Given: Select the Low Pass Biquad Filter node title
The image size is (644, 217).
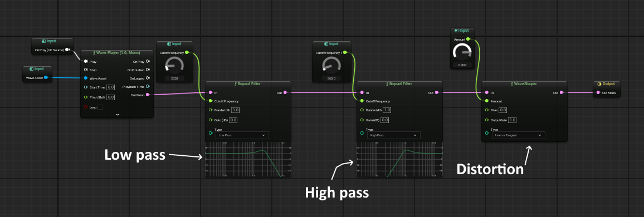Looking at the screenshot, I should [248, 83].
